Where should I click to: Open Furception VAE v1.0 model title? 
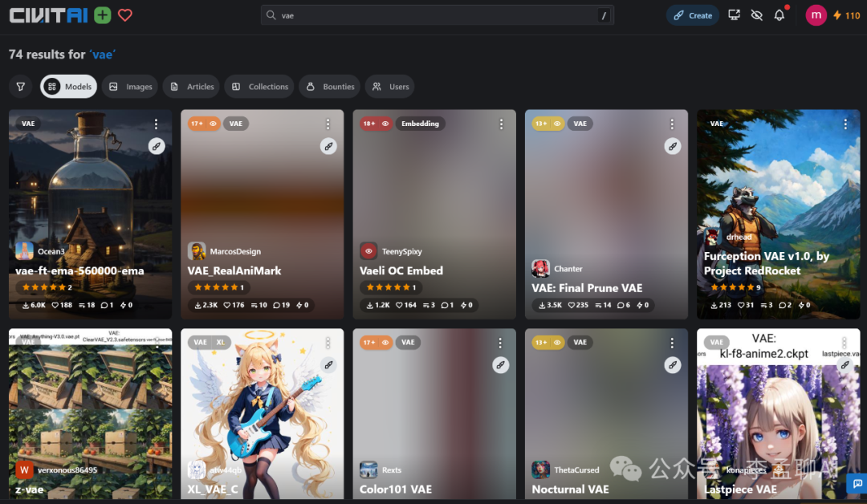[x=767, y=263]
